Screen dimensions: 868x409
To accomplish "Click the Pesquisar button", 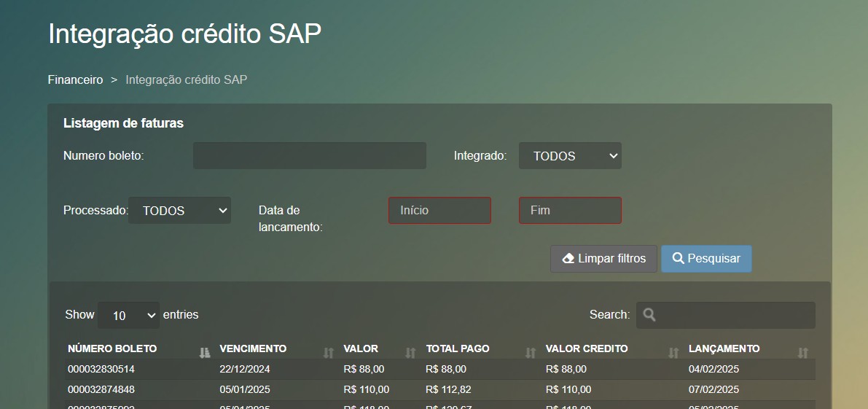I will pyautogui.click(x=706, y=259).
